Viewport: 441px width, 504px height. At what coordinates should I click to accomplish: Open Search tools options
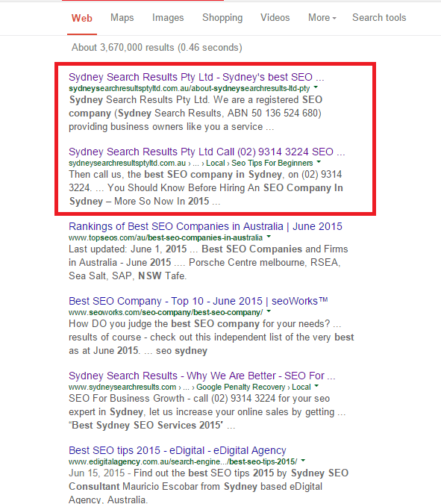[x=379, y=18]
